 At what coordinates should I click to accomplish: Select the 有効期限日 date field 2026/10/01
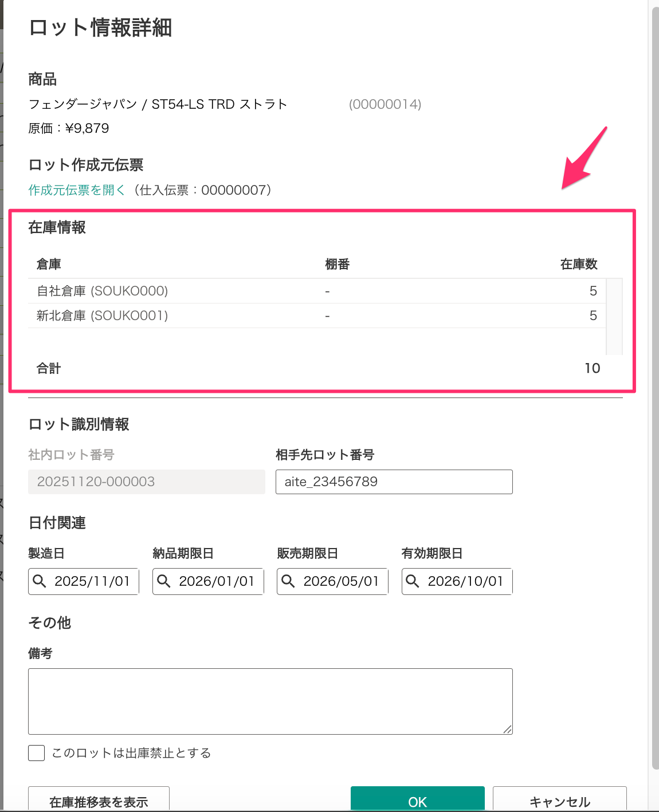[457, 581]
